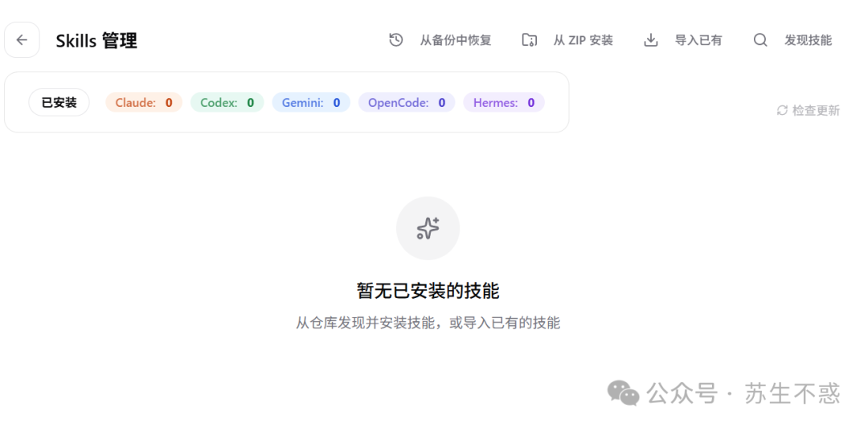Viewport: 868px width, 428px height.
Task: Go back with the left arrow button
Action: (22, 40)
